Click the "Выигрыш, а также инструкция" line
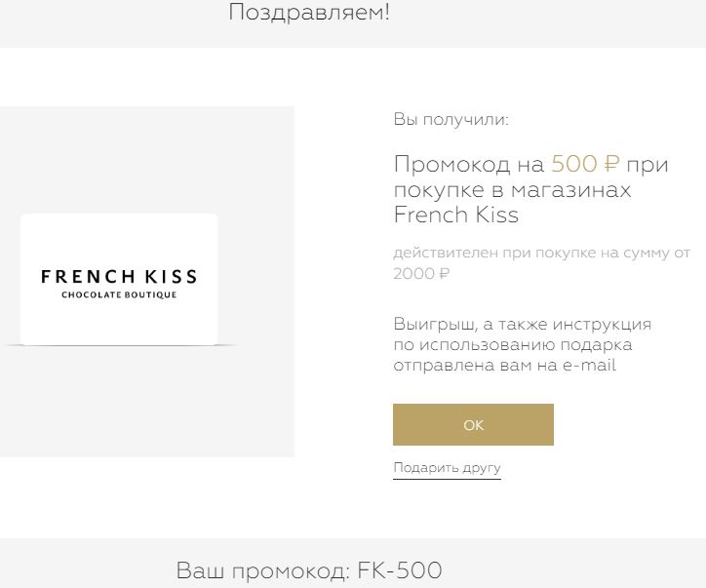The height and width of the screenshot is (588, 706). tap(522, 324)
